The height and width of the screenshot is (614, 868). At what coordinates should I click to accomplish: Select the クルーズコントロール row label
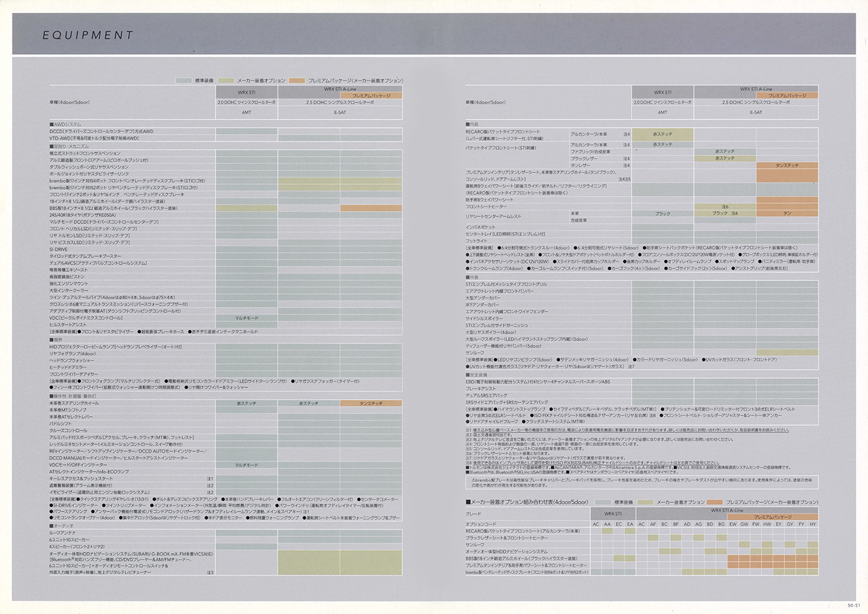68,431
